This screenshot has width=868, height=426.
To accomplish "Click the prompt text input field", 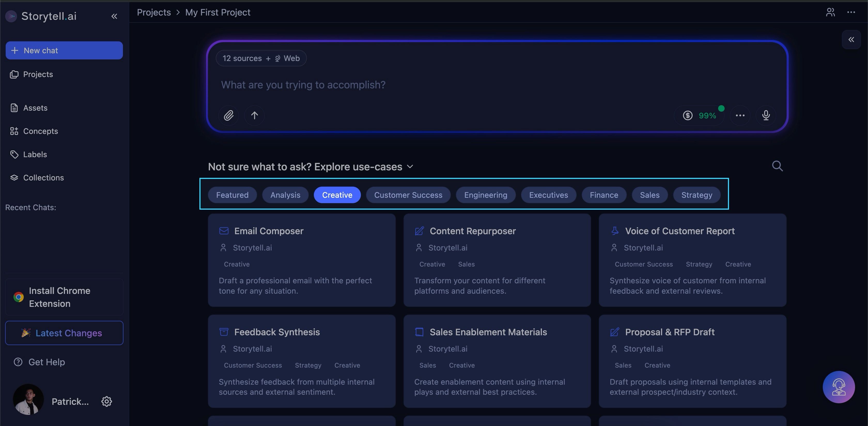I will pyautogui.click(x=472, y=85).
